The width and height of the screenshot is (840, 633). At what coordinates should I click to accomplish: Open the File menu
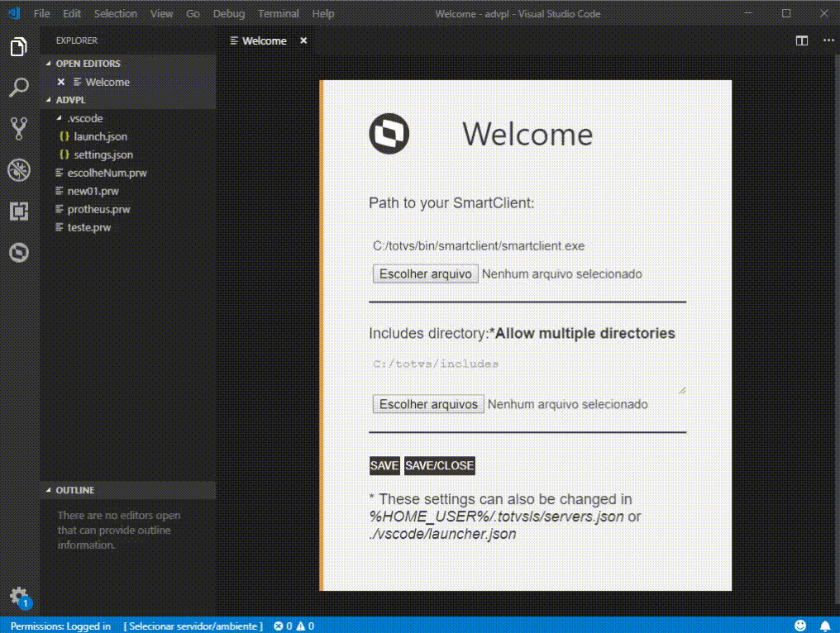point(41,14)
